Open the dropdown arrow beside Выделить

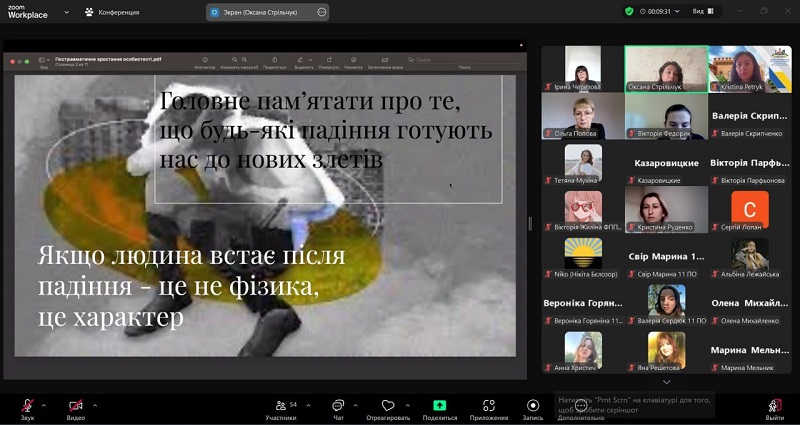tap(310, 60)
